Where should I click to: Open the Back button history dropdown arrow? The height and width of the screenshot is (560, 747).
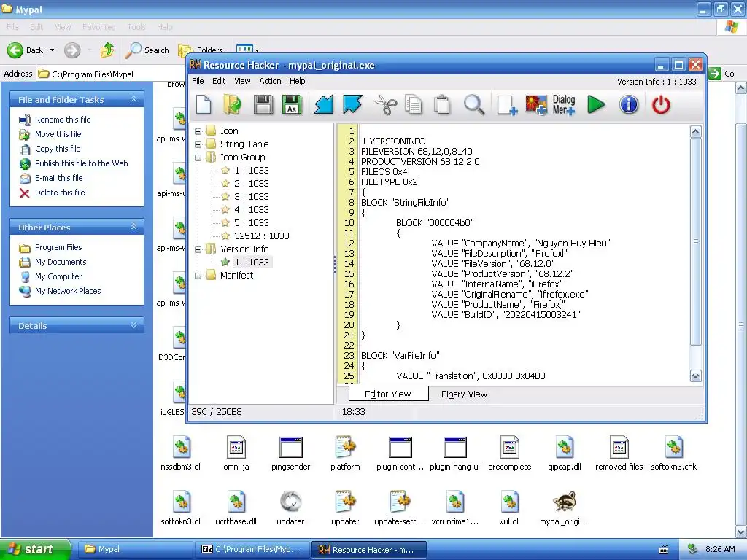pos(52,50)
